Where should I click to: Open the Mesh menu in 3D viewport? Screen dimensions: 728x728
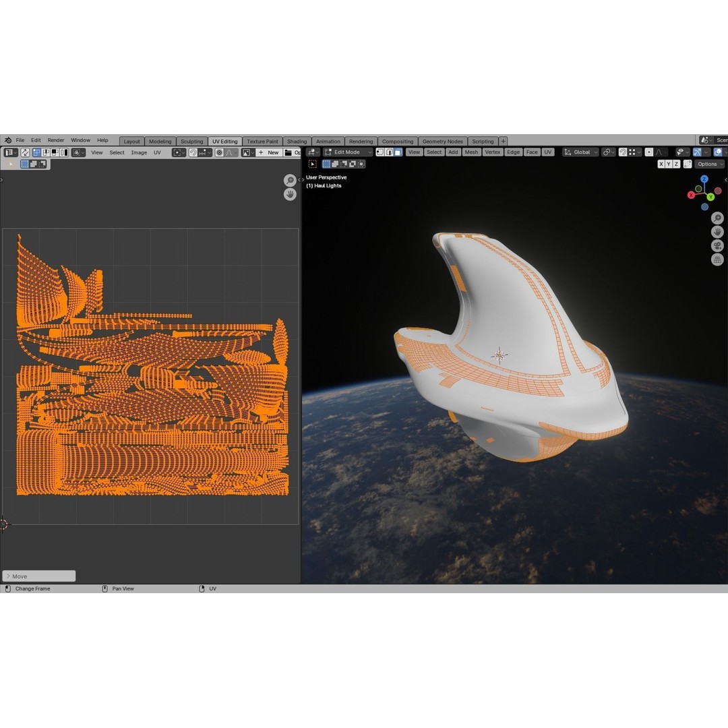pyautogui.click(x=471, y=152)
